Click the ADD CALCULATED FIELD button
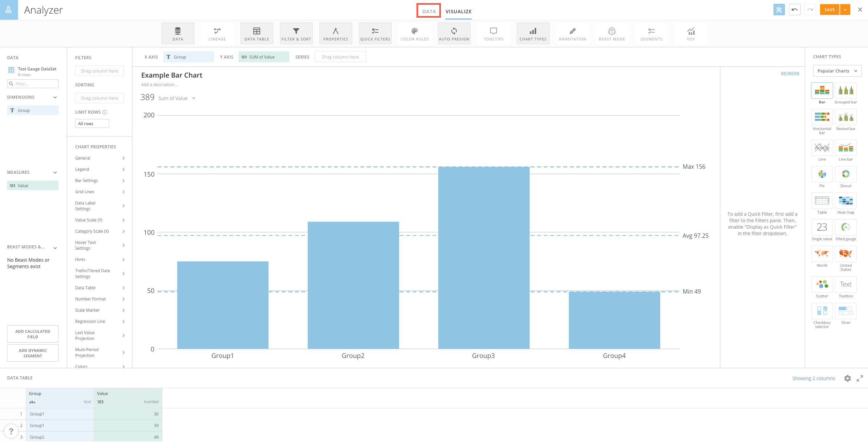This screenshot has height=442, width=868. click(x=33, y=333)
